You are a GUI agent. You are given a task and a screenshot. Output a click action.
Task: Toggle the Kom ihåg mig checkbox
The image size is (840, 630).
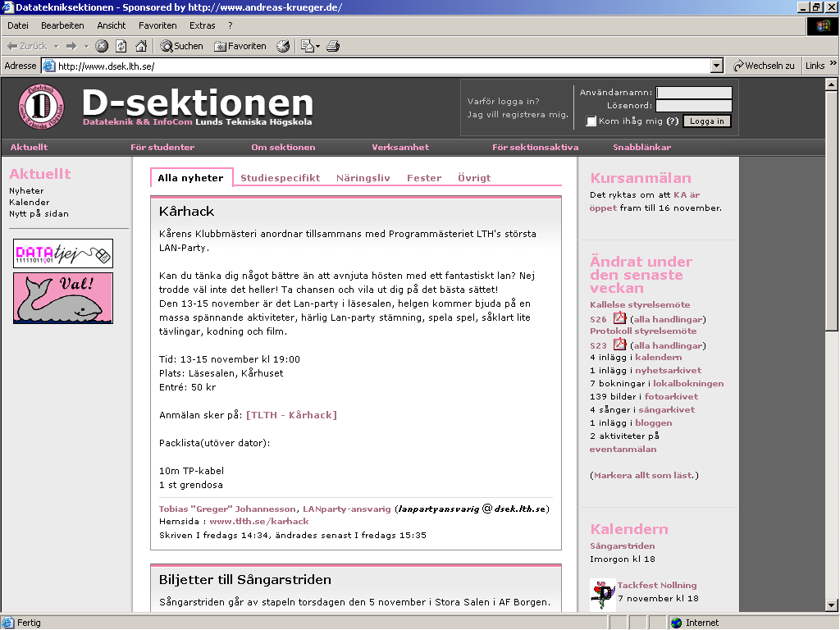coord(591,121)
